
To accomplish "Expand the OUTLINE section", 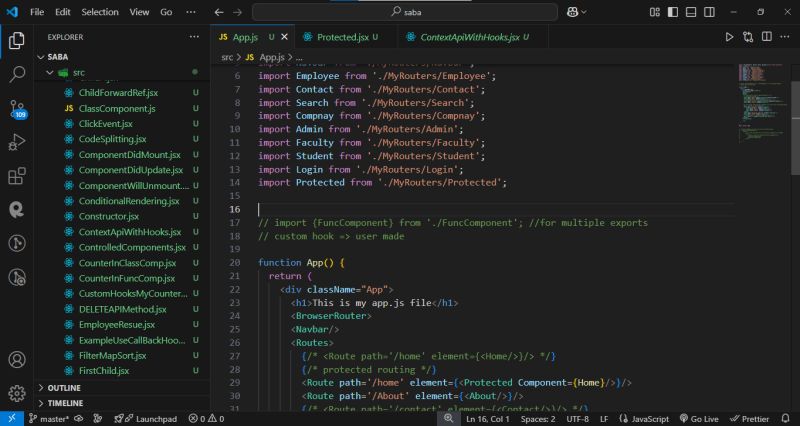I will click(63, 387).
